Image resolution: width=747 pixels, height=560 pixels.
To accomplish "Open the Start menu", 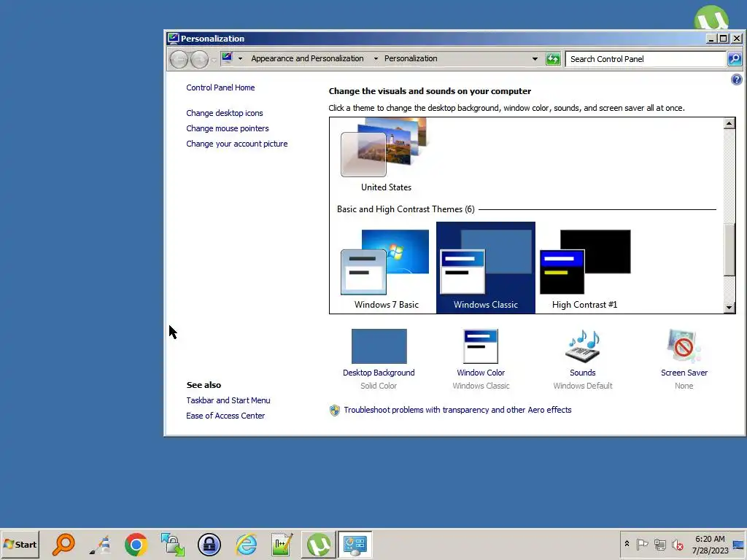I will (x=20, y=544).
